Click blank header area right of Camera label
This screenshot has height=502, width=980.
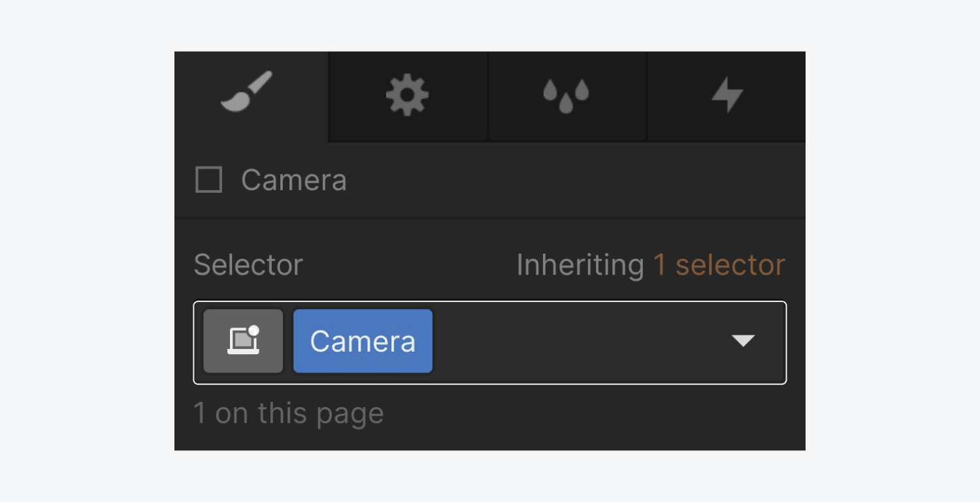575,180
